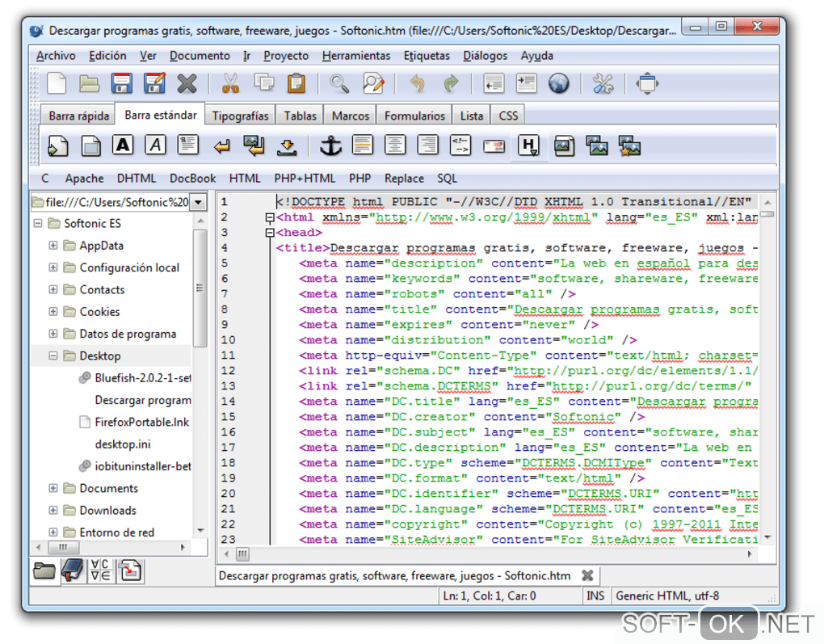
Task: Click the editor horizontal scrollbar thumb
Action: 242,554
